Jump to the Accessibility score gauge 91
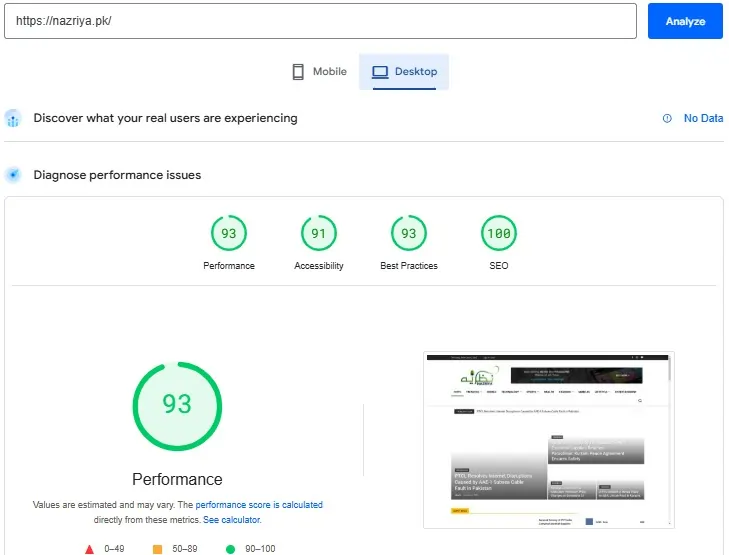729x555 pixels. (318, 233)
